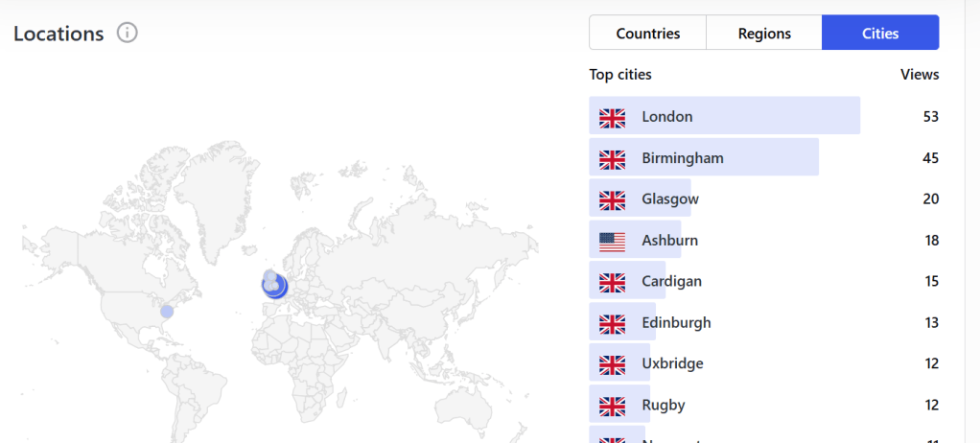Click the UK flag next to Uxbridge
Viewport: 980px width, 443px height.
click(612, 364)
